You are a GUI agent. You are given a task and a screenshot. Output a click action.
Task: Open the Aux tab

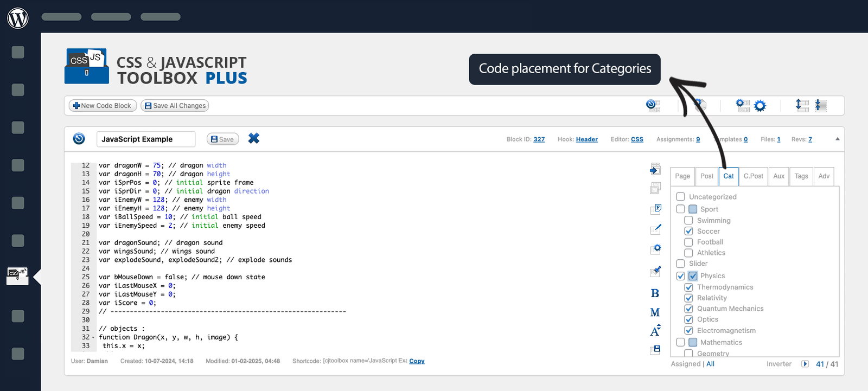click(779, 176)
